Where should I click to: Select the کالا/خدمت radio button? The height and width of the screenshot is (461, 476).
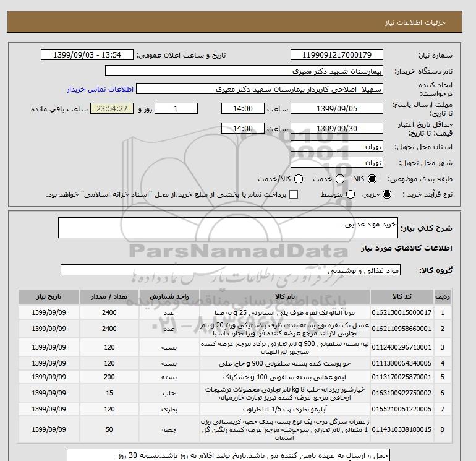(x=299, y=179)
